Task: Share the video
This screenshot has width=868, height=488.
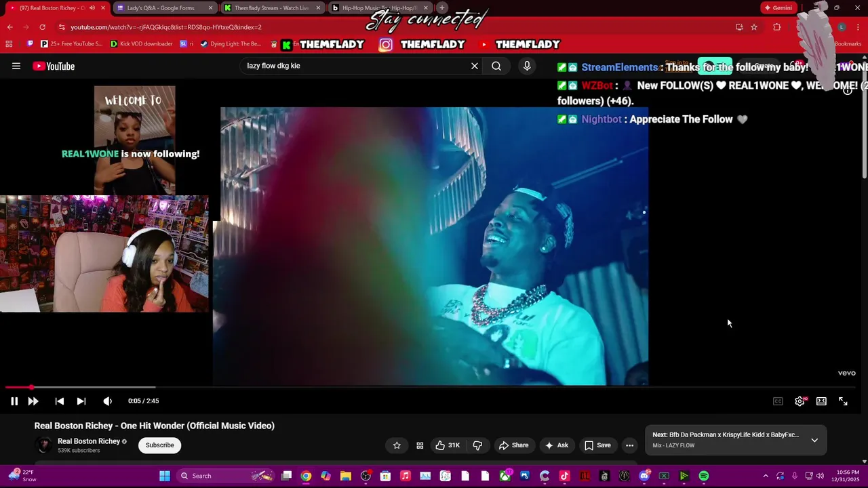Action: tap(513, 445)
